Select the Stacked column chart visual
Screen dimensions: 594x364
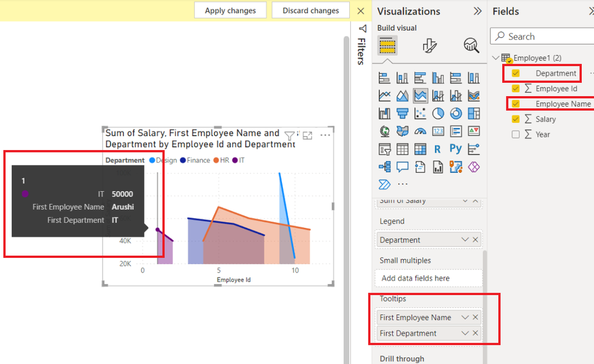(402, 78)
